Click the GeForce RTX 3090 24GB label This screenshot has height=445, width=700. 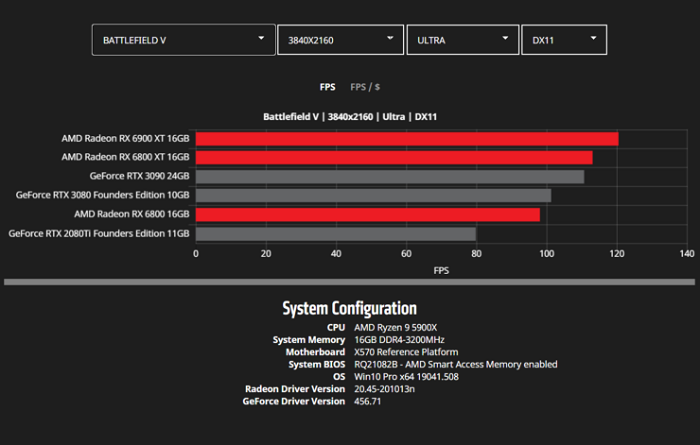click(139, 176)
